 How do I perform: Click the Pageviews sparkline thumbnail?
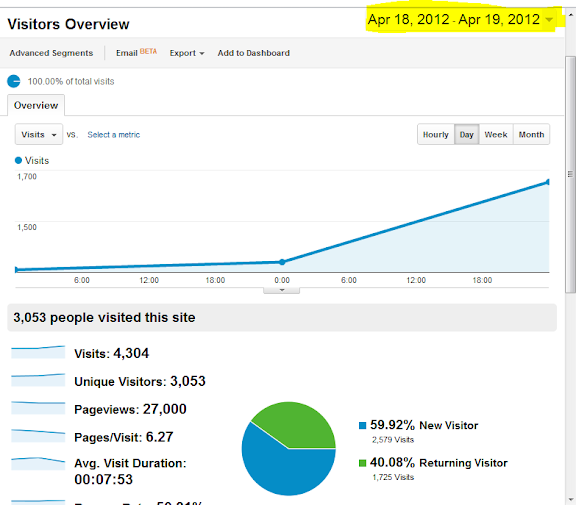(38, 408)
